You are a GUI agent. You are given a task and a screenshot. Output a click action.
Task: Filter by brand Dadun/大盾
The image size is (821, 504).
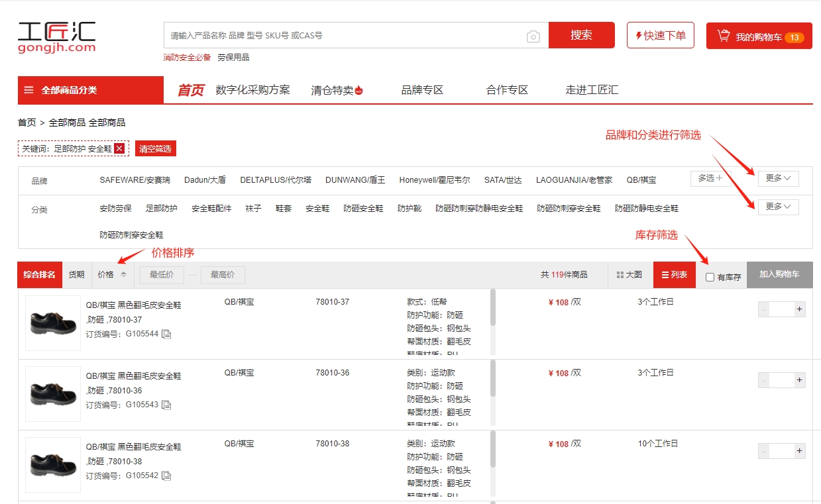[x=205, y=179]
